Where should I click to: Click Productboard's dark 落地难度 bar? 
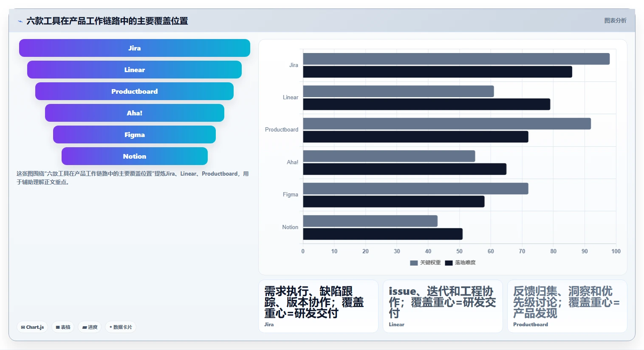[415, 137]
